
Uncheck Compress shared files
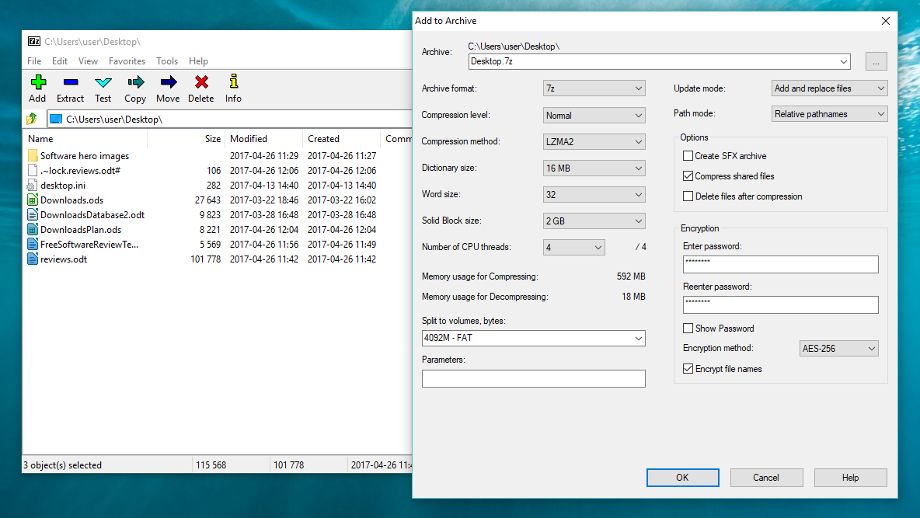(687, 176)
